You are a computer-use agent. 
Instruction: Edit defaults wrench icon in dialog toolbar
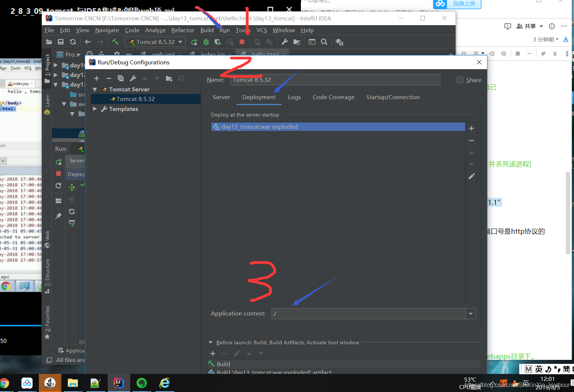[133, 78]
